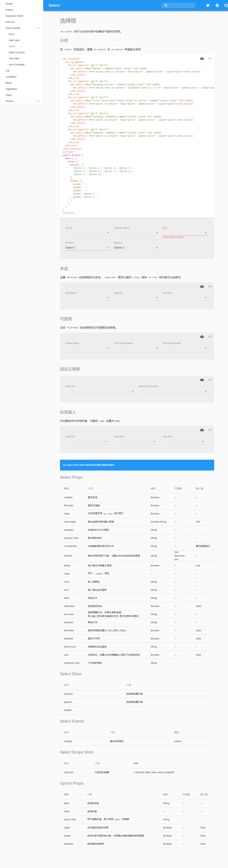228x868 pixels.
Task: Open the theme palette icon in the header
Action: click(x=208, y=5)
